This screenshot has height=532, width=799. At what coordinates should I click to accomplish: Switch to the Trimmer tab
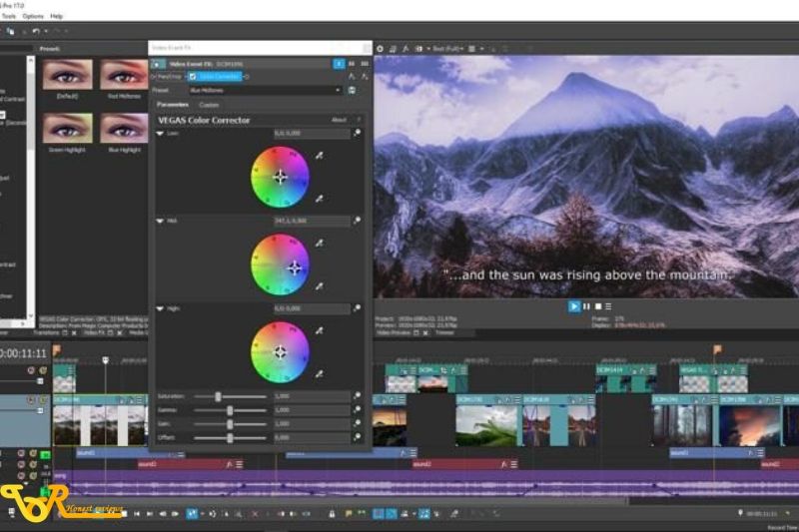click(444, 332)
